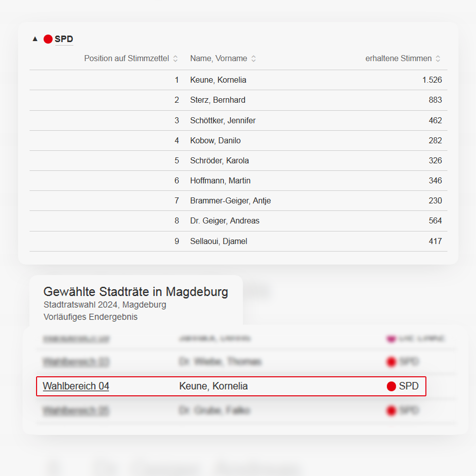Screen dimensions: 476x476
Task: Click Position auf Stimmzettel column header
Action: [x=127, y=58]
